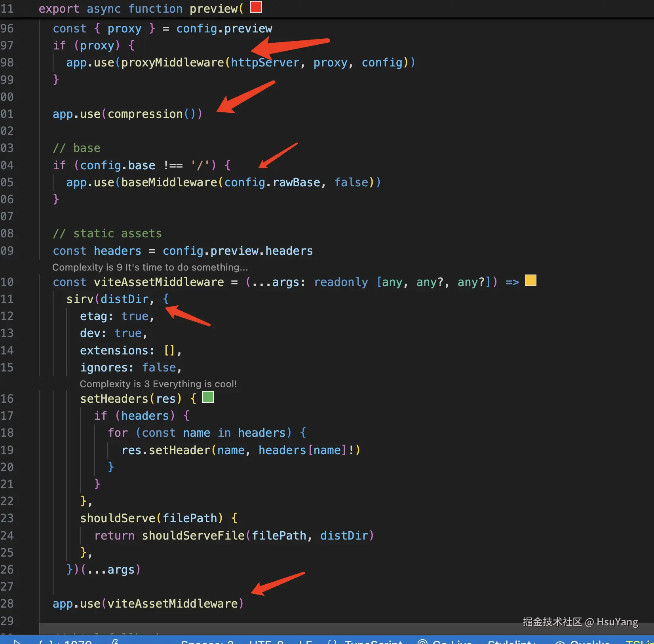Click 'app.use(viteAssetMiddleware)' statement
Viewport: 654px width, 644px height.
pyautogui.click(x=148, y=604)
